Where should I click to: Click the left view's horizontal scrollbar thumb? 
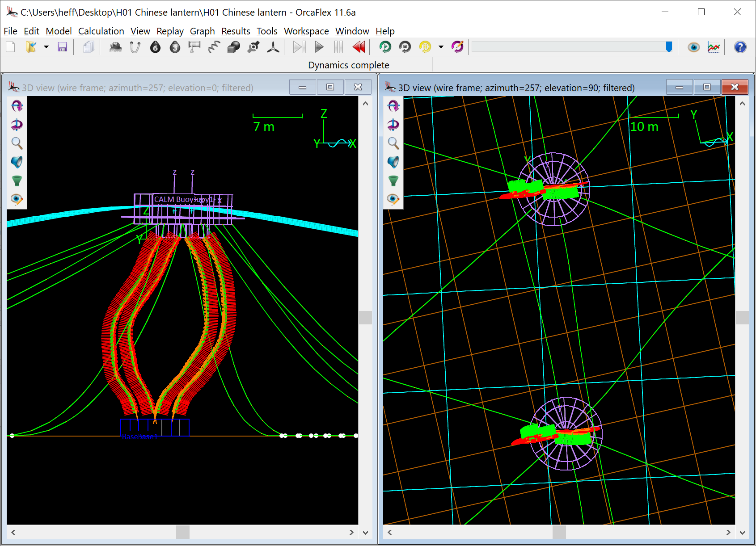[182, 532]
